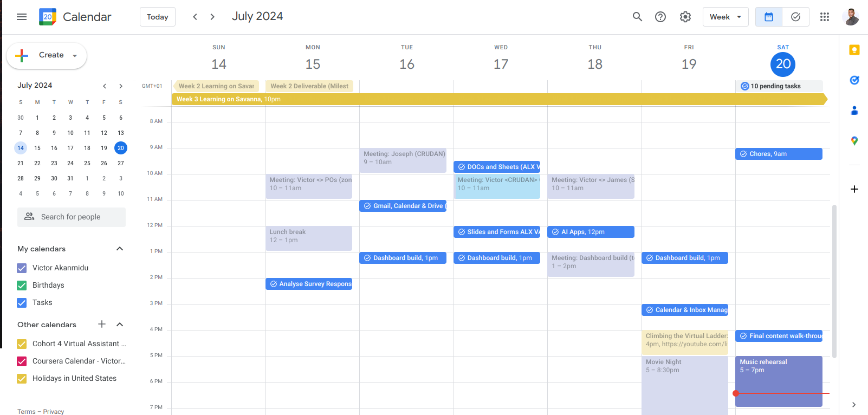Image resolution: width=868 pixels, height=415 pixels.
Task: Open the Settings gear menu
Action: [x=685, y=17]
